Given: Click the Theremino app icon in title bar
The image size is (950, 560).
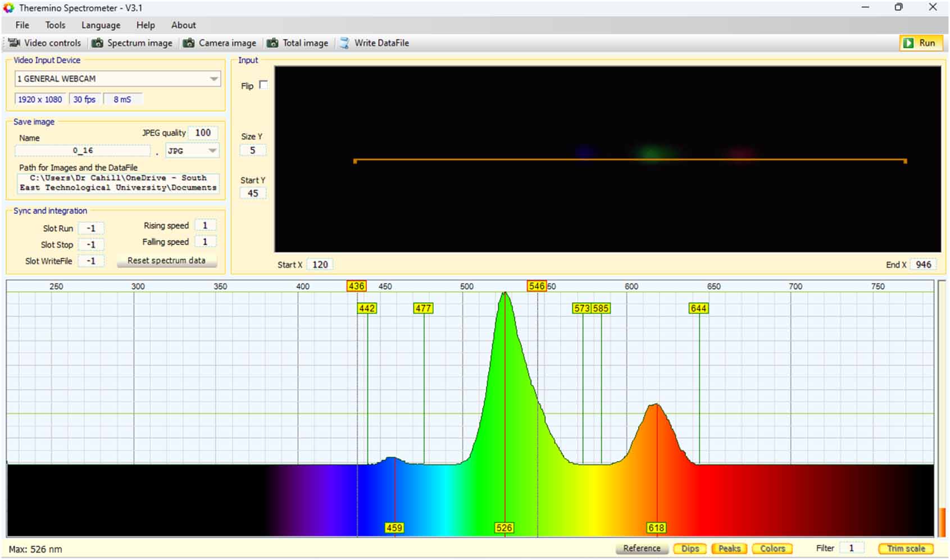Looking at the screenshot, I should [x=8, y=8].
